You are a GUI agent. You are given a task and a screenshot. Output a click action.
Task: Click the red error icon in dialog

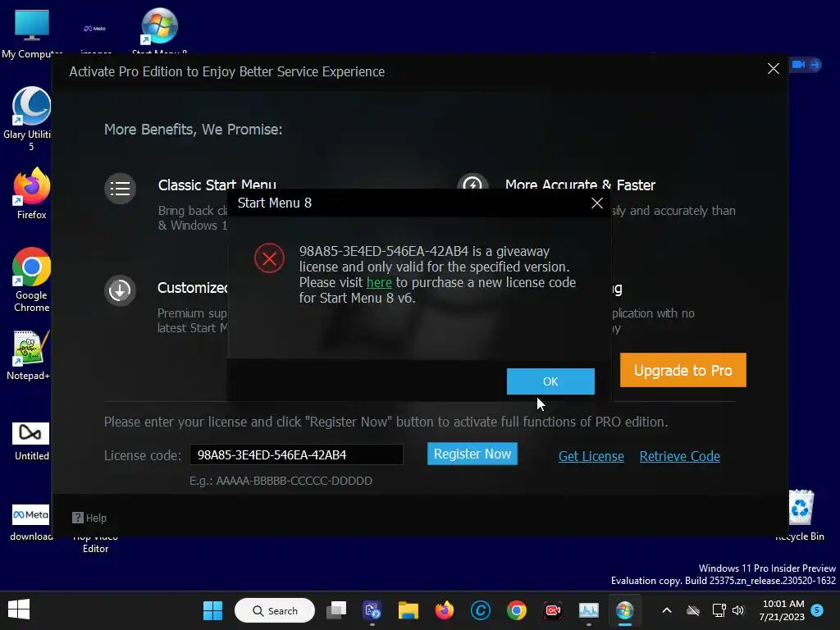(x=269, y=258)
